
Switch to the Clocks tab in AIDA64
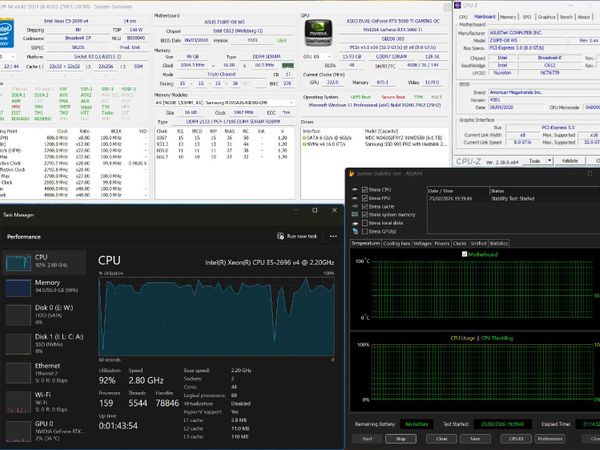click(x=460, y=243)
